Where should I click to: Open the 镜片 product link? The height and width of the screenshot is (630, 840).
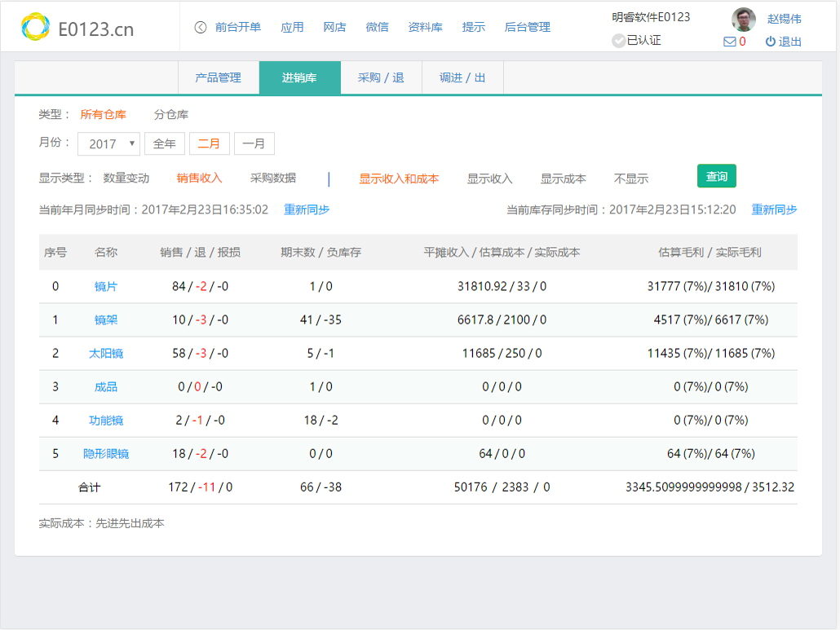click(x=107, y=286)
